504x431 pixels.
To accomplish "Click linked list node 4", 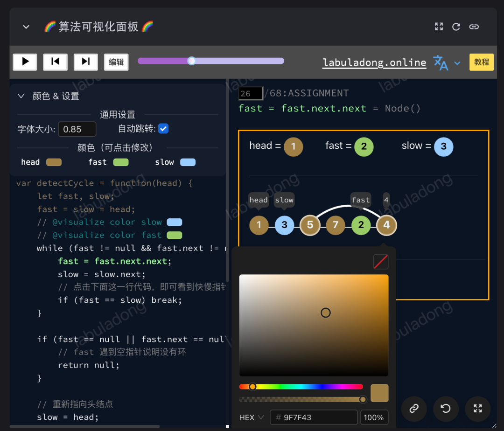I will 387,225.
